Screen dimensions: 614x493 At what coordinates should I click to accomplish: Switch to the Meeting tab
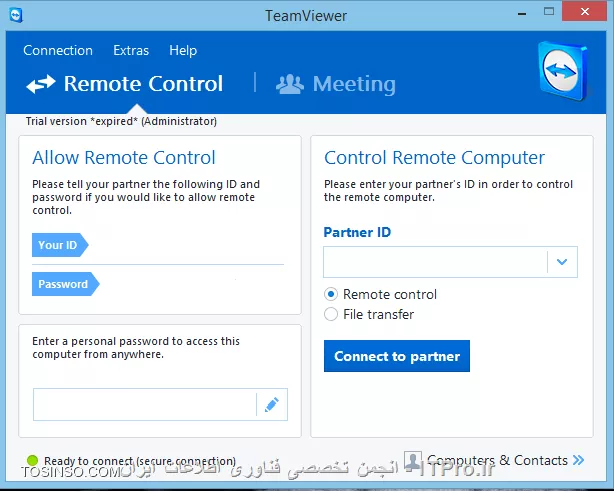pyautogui.click(x=336, y=84)
